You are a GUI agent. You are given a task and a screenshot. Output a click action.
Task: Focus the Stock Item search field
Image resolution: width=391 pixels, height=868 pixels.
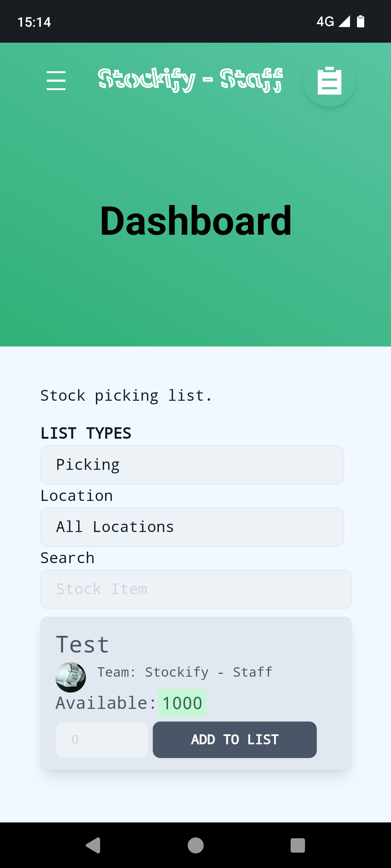(x=195, y=589)
